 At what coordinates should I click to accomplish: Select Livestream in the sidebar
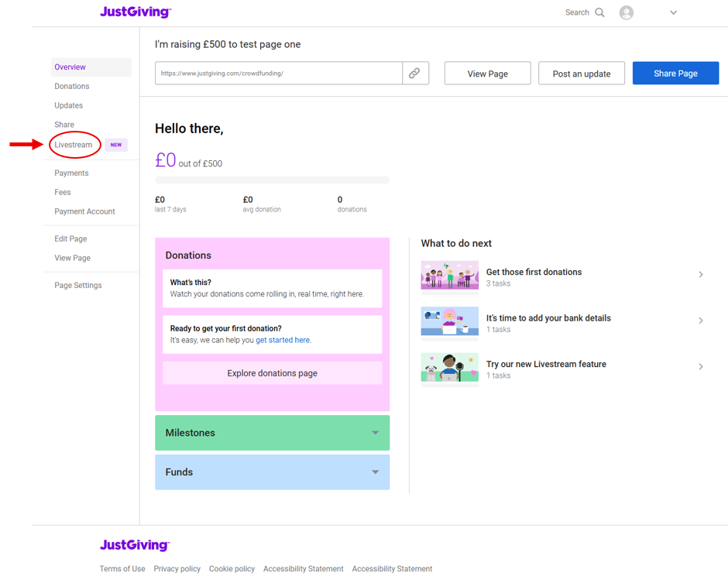[x=74, y=145]
